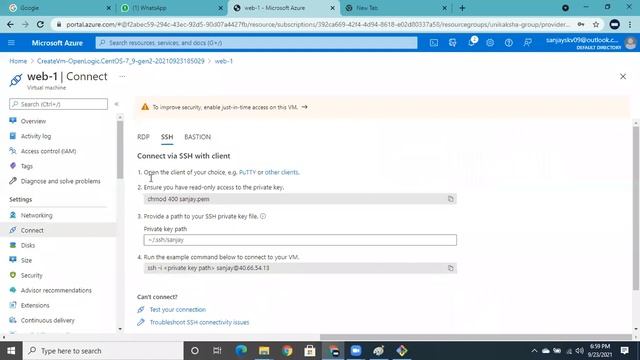Go back in the browser

point(11,24)
